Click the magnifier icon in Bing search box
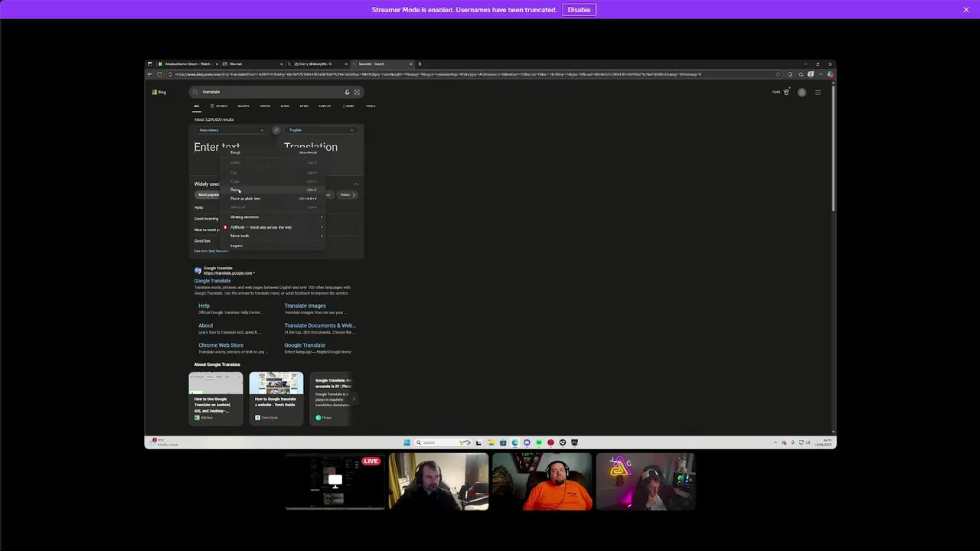Screen dimensions: 980x551 point(195,92)
